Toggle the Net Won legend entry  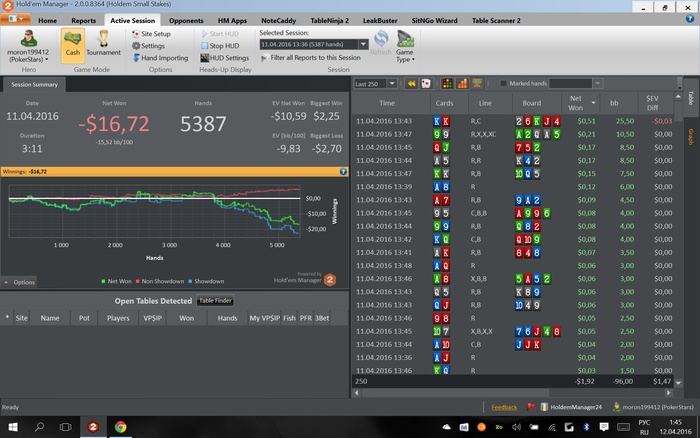(x=116, y=281)
